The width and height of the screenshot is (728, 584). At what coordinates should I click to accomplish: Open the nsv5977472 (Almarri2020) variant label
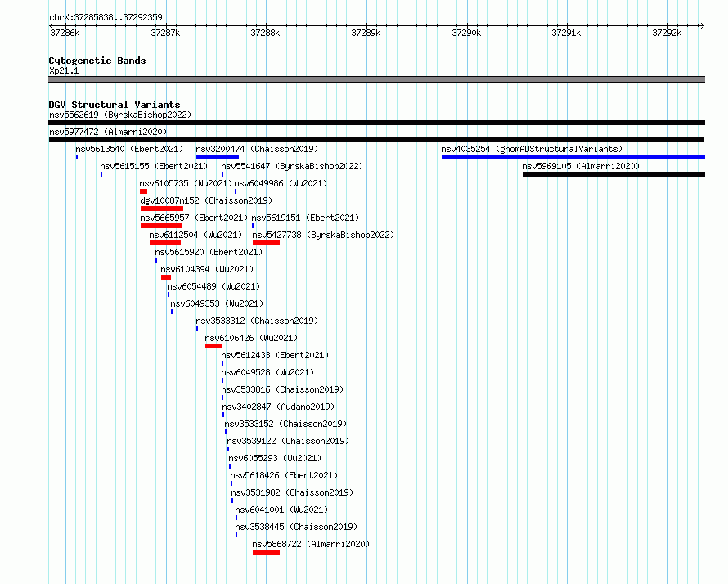tap(108, 132)
